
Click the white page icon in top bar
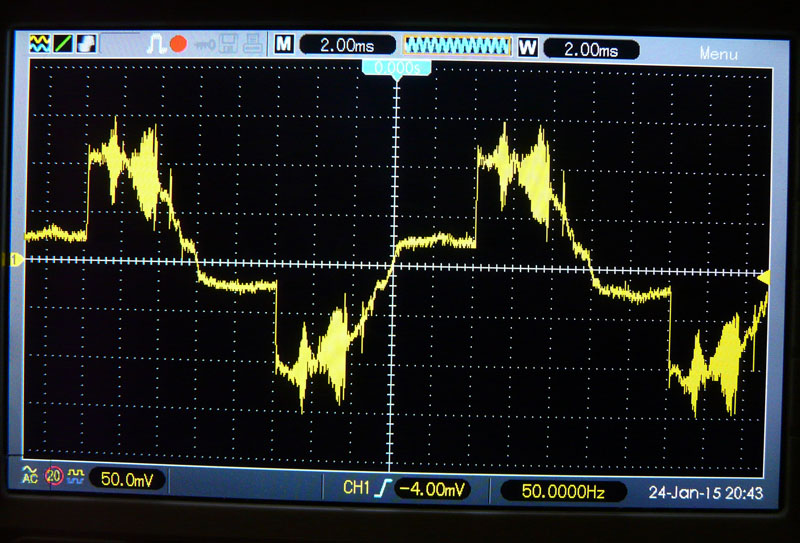point(85,44)
